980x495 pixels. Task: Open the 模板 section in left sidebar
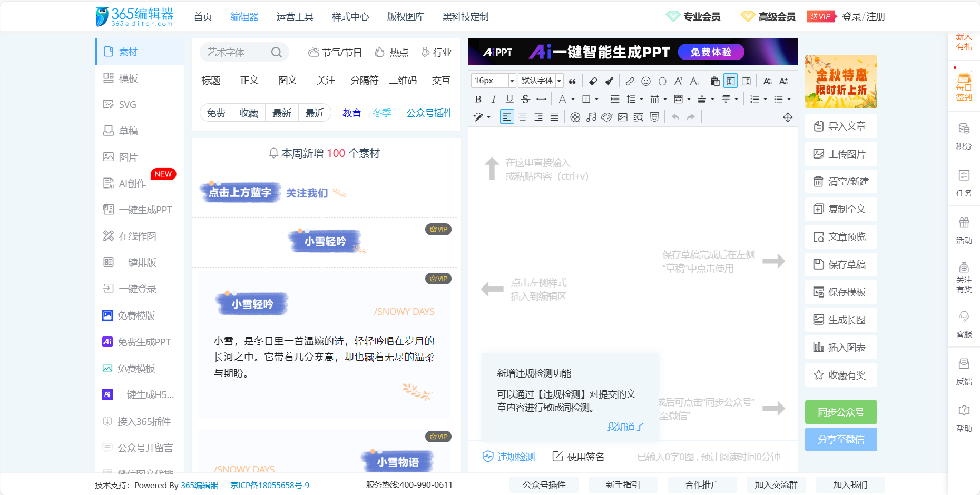[128, 78]
